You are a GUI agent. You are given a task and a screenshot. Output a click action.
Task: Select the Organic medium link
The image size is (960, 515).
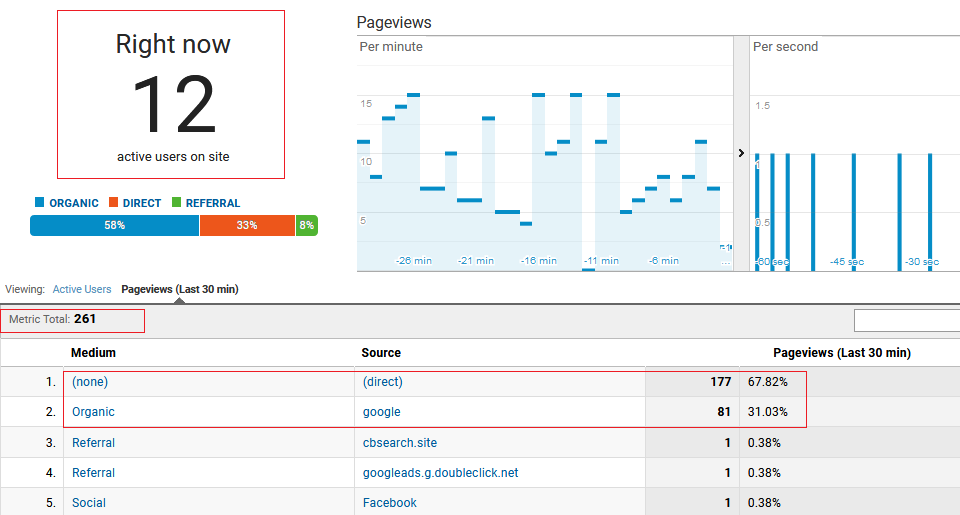93,412
